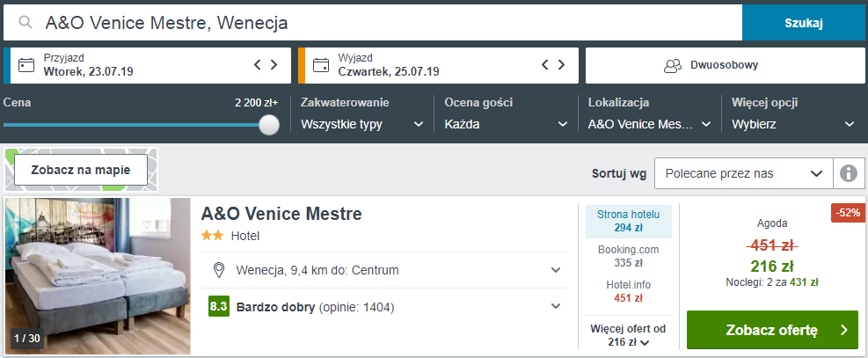Viewport: 868px width, 358px height.
Task: Open the hotel room photo gallery
Action: coord(98,276)
